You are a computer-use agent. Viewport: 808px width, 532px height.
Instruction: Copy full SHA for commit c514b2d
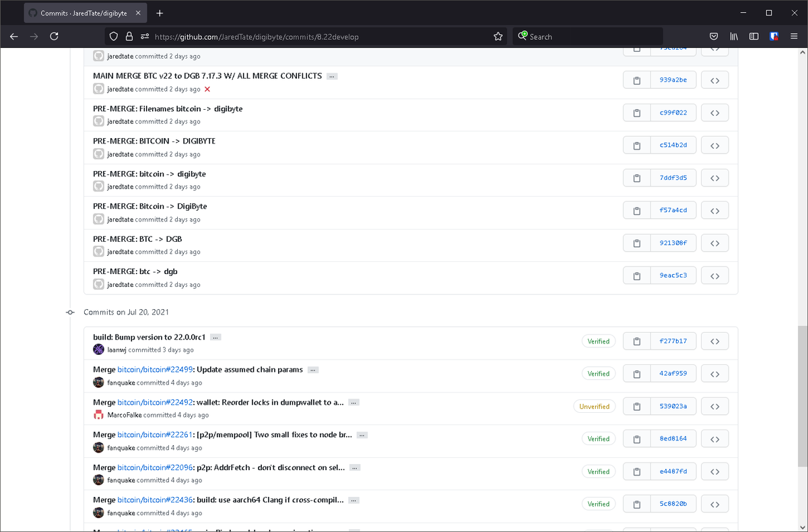pos(637,145)
